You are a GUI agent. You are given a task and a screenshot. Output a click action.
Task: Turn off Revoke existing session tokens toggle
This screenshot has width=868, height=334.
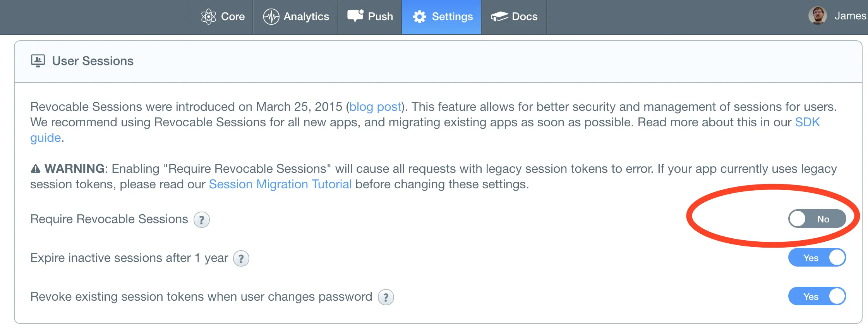[x=817, y=296]
